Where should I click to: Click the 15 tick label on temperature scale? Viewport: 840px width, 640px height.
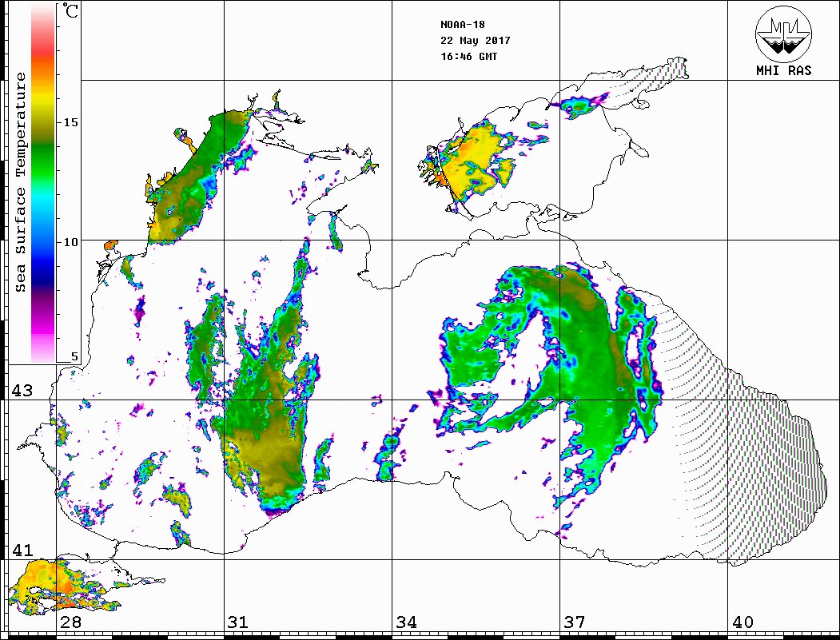[71, 122]
